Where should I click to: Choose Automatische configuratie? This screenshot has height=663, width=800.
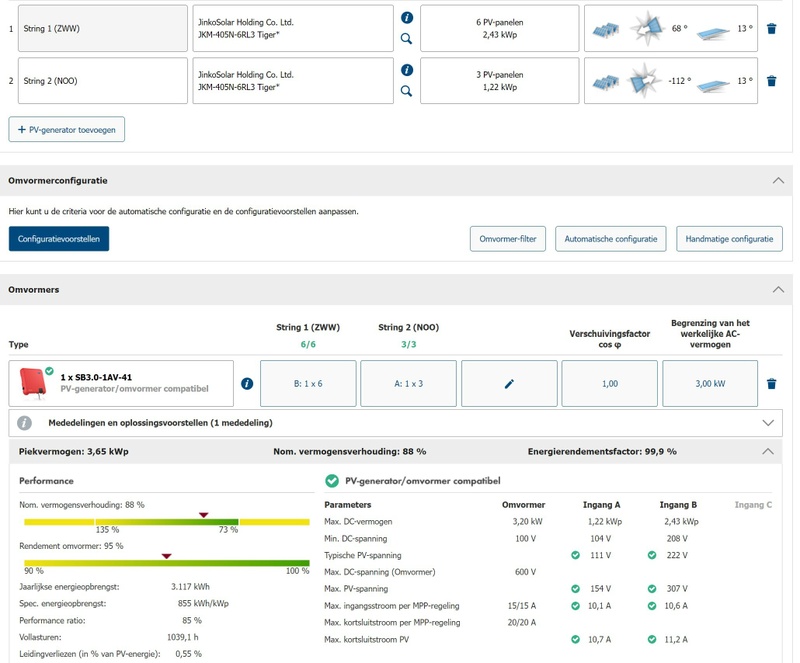(x=611, y=239)
